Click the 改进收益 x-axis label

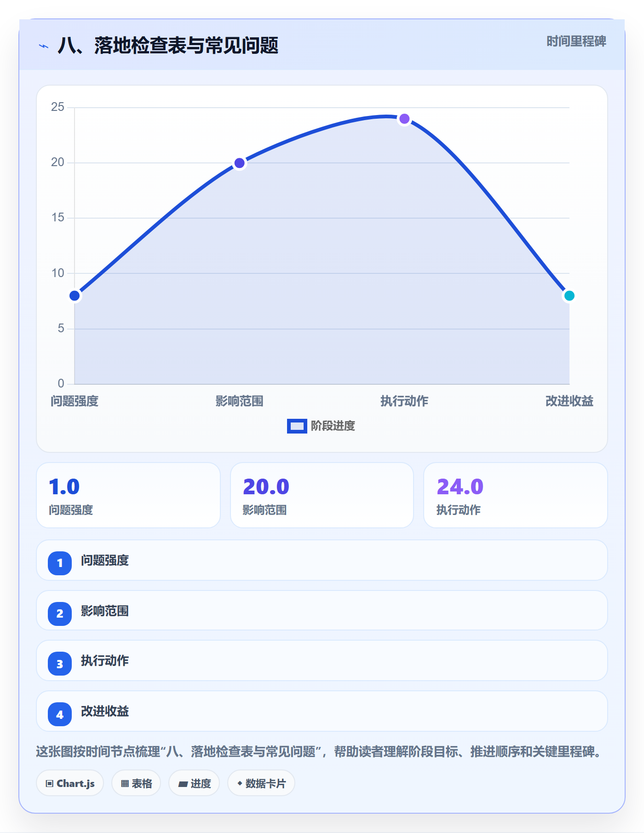pyautogui.click(x=569, y=401)
